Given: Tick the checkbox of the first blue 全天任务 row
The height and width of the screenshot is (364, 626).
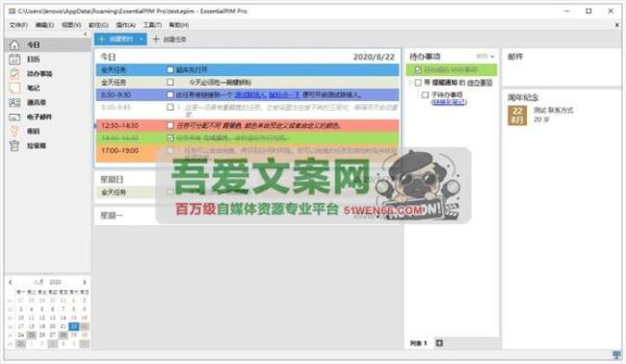Looking at the screenshot, I should pyautogui.click(x=170, y=70).
